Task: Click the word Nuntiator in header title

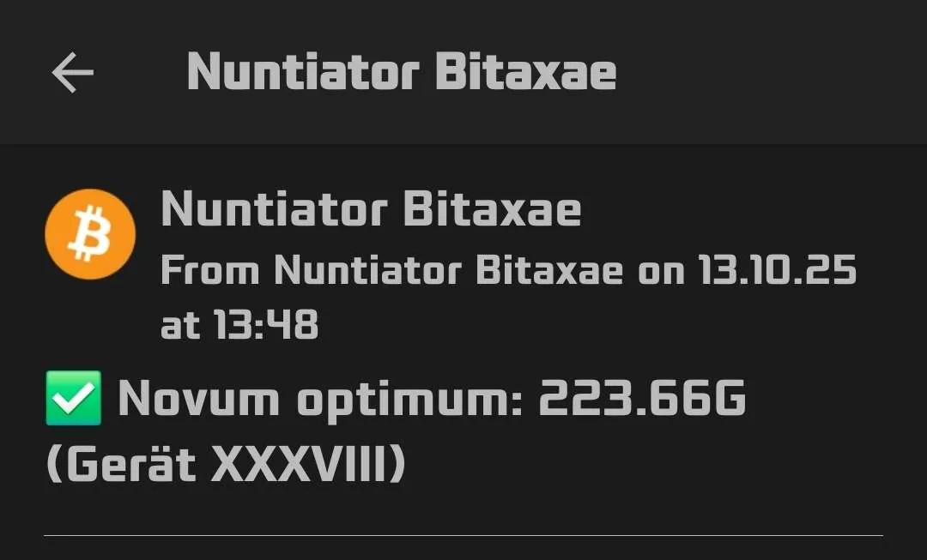Action: (302, 72)
